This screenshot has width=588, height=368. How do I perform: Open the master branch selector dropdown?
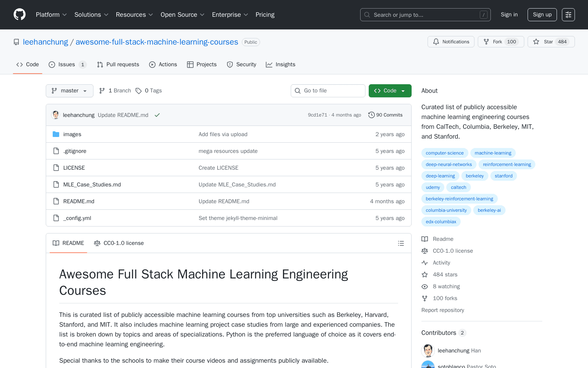tap(69, 90)
